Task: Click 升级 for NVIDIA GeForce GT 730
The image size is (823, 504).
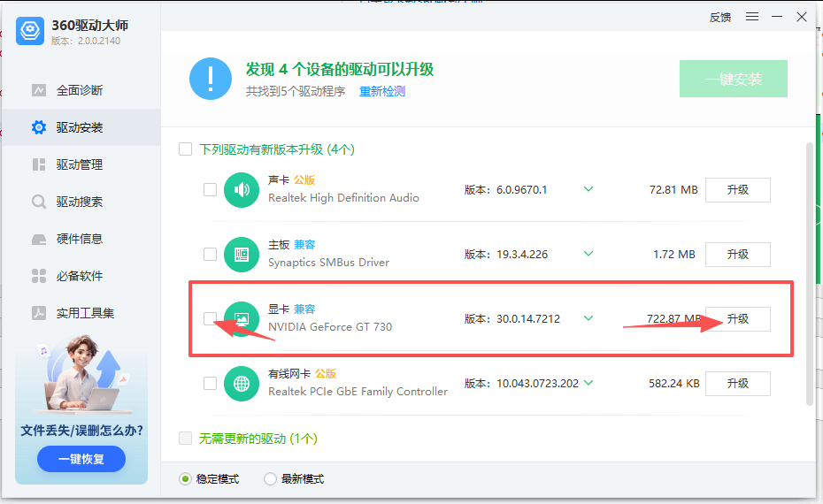Action: [x=737, y=319]
